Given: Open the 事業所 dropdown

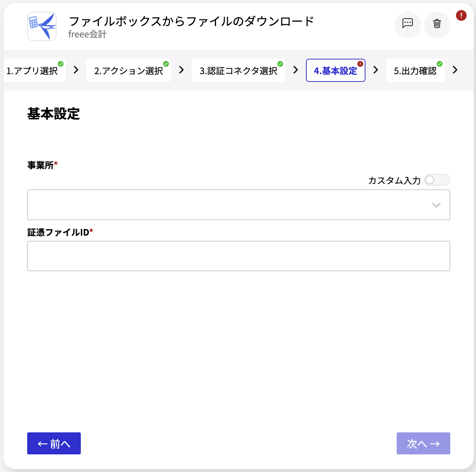Looking at the screenshot, I should 239,205.
